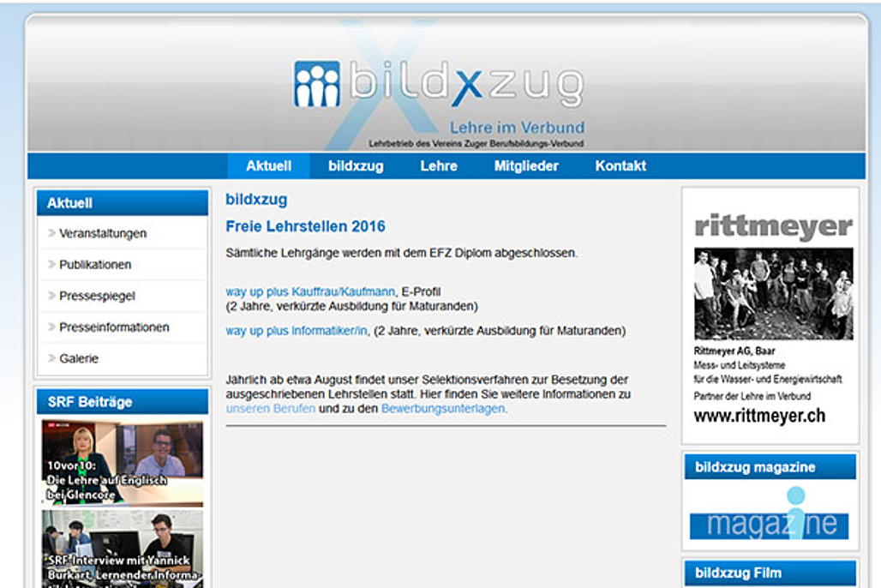Click the bildxzug people logo icon
The image size is (881, 588).
pos(317,84)
